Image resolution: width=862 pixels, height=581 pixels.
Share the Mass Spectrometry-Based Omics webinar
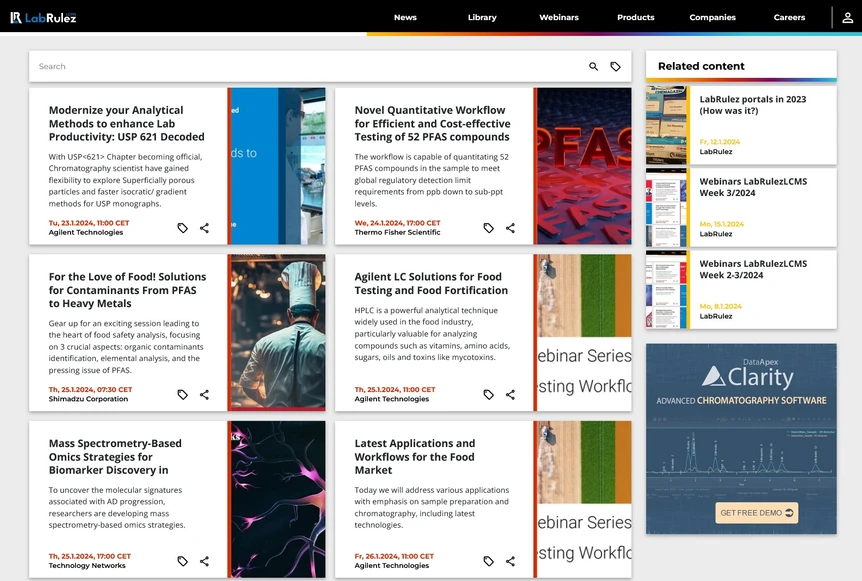(205, 561)
